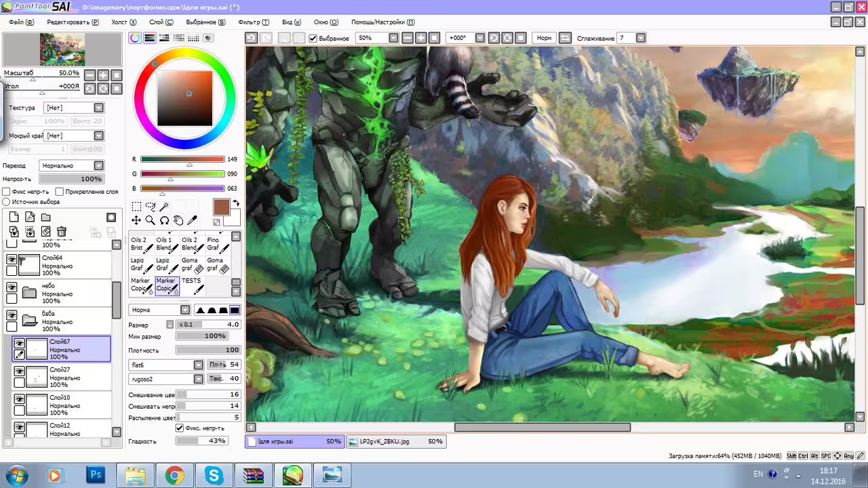
Task: Toggle visibility of layer Слой10
Action: click(x=19, y=399)
